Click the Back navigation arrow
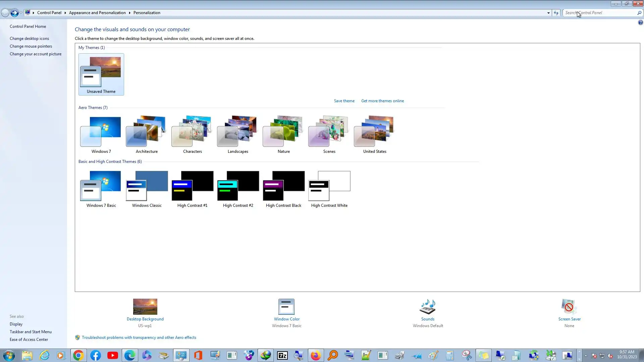 5,13
